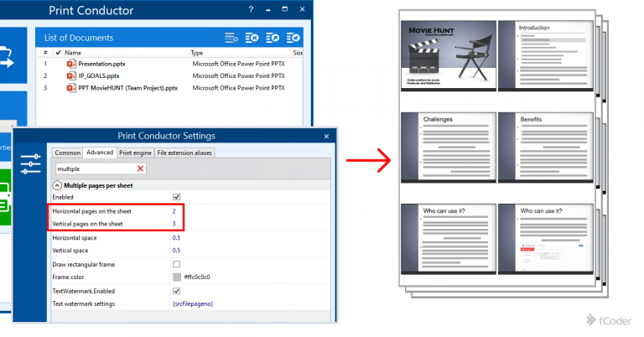Click the Size column header

[x=298, y=53]
